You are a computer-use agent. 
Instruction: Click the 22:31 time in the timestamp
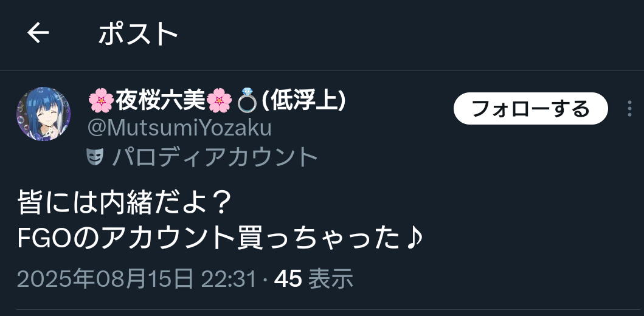(229, 279)
